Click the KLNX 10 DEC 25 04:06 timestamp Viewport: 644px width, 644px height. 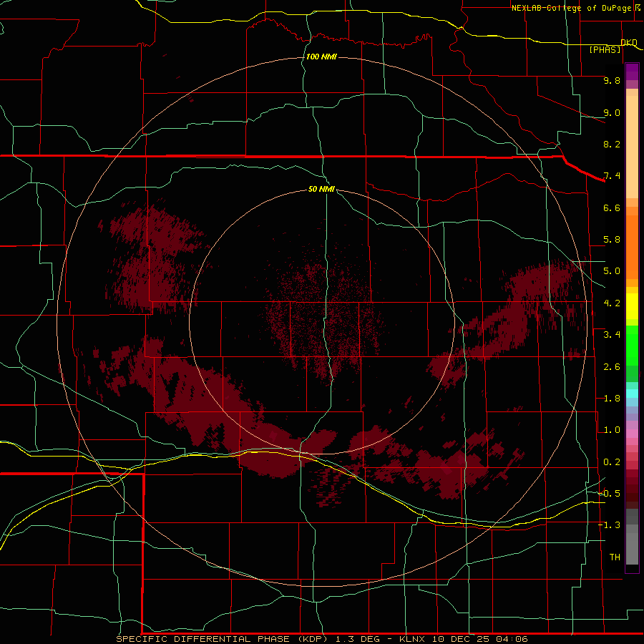tap(463, 639)
